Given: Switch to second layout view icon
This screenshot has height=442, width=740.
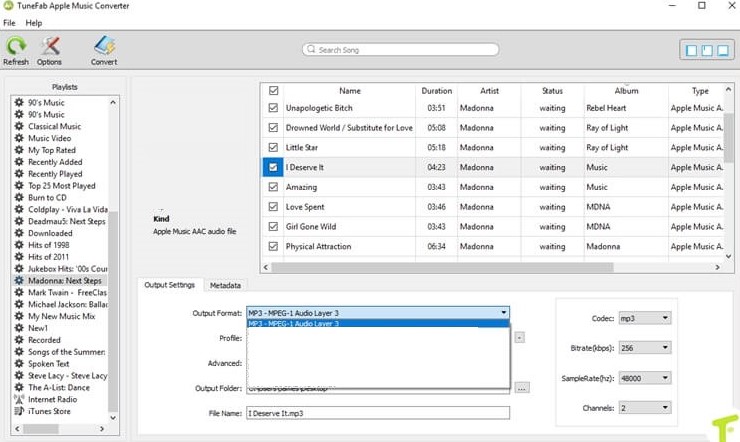Looking at the screenshot, I should [707, 50].
